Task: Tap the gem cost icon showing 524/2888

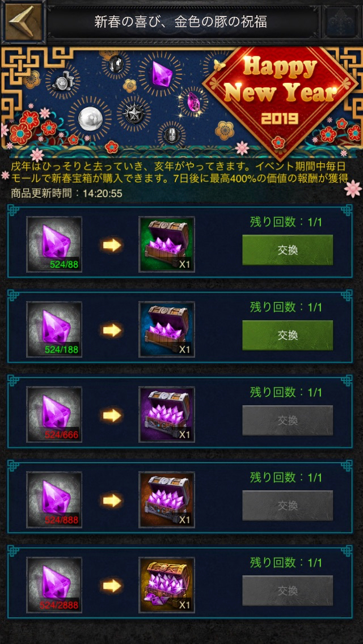Action: [x=54, y=584]
